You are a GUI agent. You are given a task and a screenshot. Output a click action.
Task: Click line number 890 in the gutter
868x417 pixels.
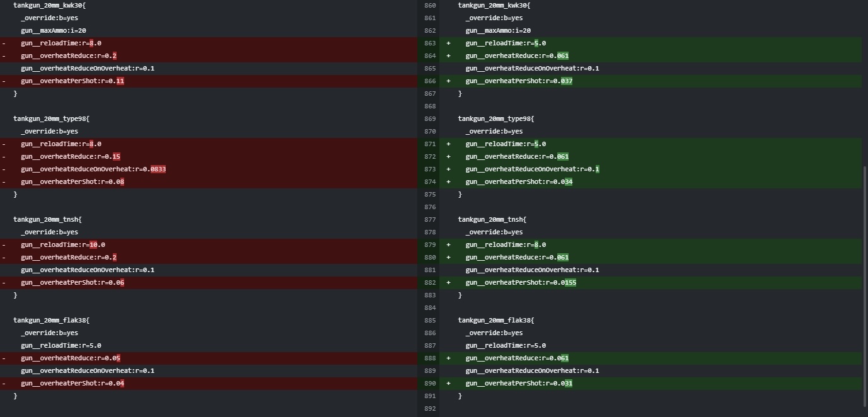click(x=430, y=384)
